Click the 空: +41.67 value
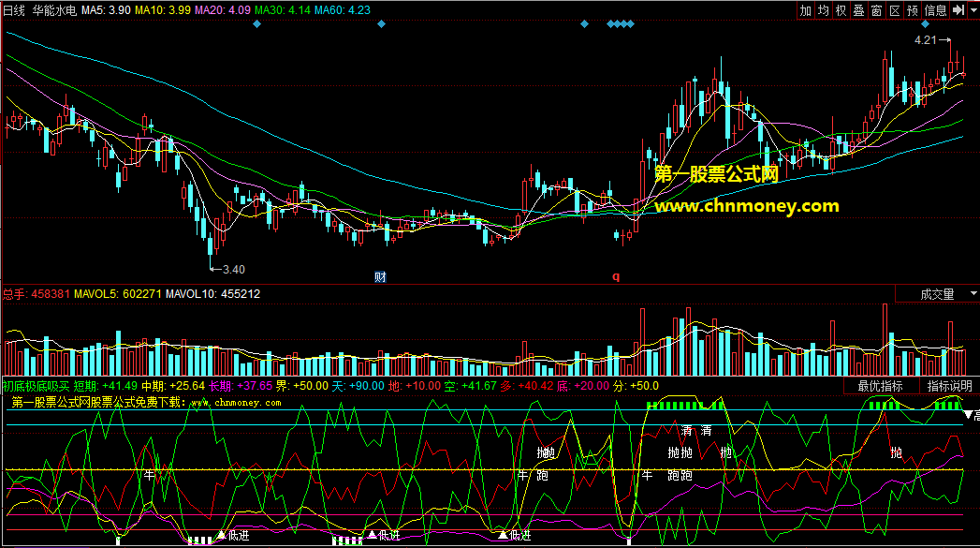The width and height of the screenshot is (980, 548). [471, 386]
